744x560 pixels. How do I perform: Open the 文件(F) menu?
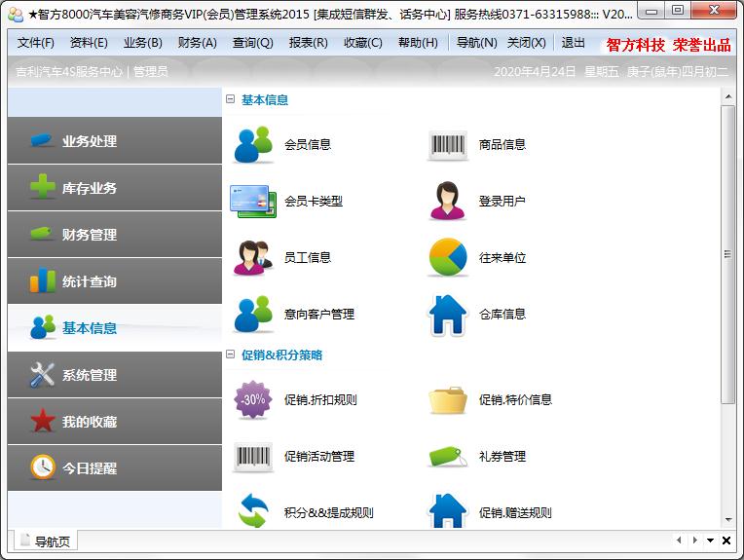(x=36, y=43)
